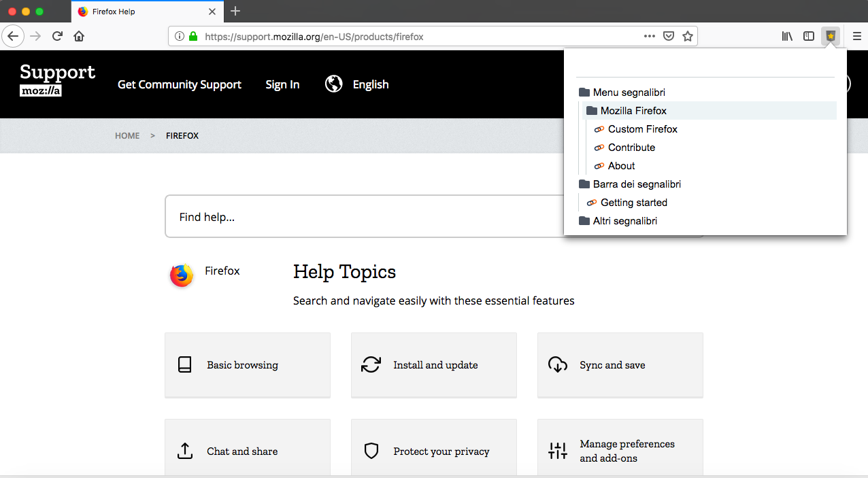Viewport: 868px width, 478px height.
Task: Open the Getting started bookmark
Action: [633, 203]
